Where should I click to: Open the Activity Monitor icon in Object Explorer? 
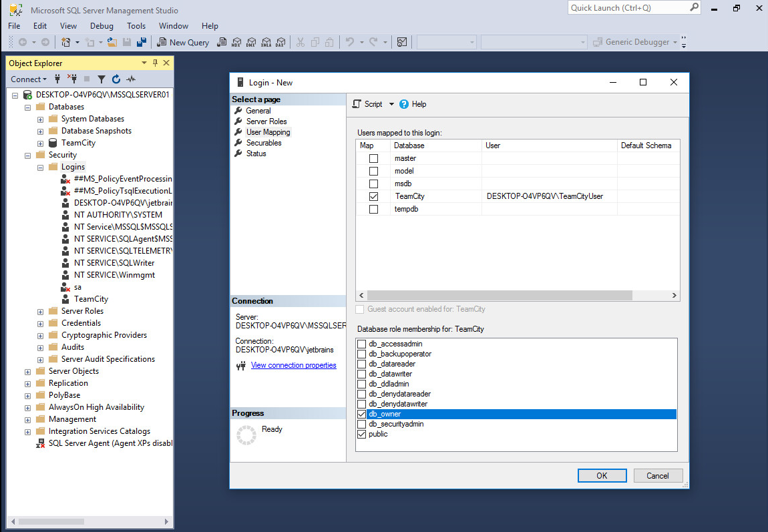click(x=131, y=79)
